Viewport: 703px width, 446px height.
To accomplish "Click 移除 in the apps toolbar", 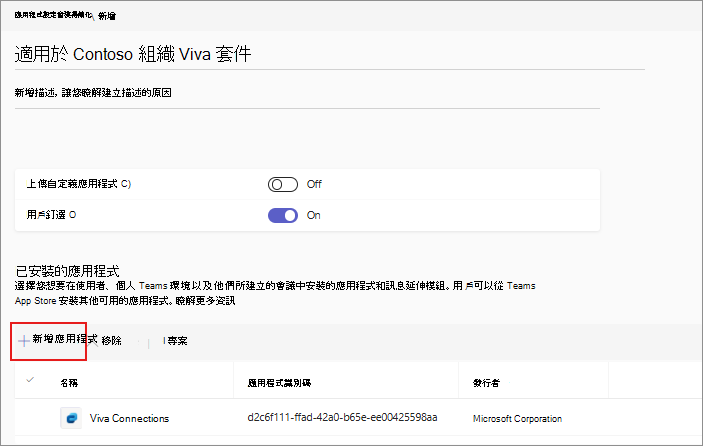I will 112,341.
